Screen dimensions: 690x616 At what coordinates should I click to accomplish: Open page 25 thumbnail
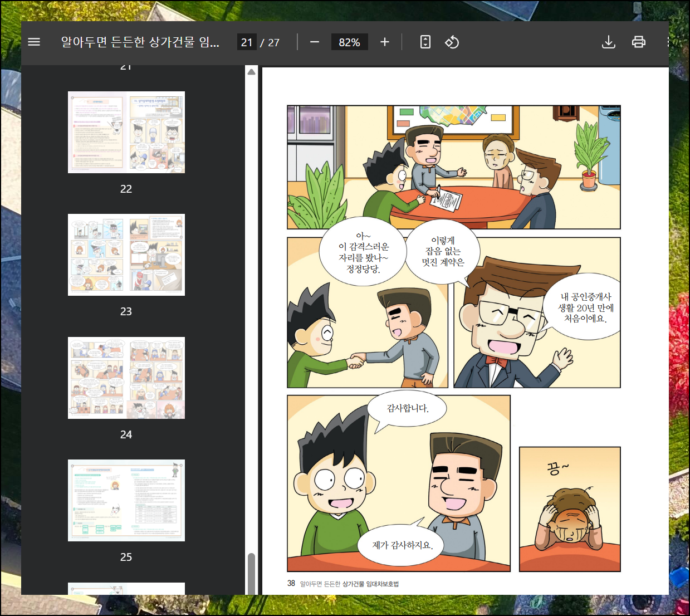pyautogui.click(x=126, y=500)
